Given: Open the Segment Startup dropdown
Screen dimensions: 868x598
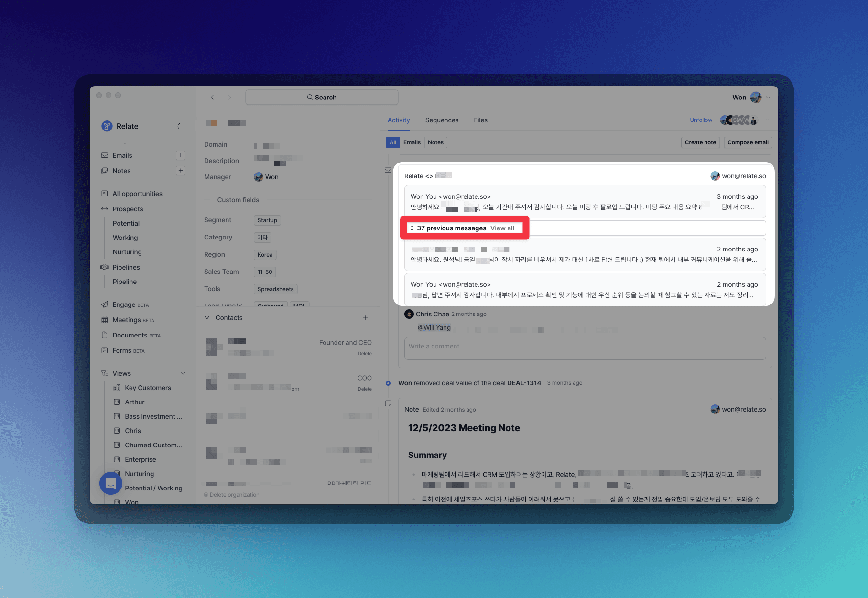Looking at the screenshot, I should tap(267, 220).
